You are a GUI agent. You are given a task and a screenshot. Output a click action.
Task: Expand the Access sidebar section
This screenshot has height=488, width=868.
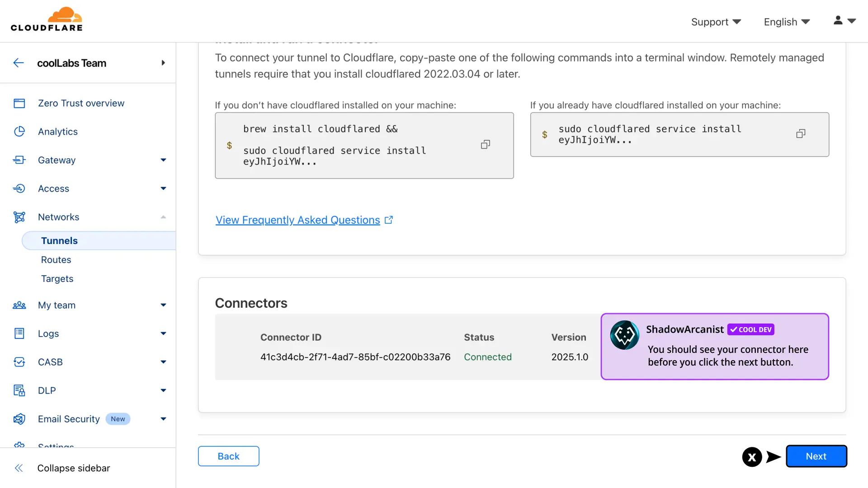163,188
